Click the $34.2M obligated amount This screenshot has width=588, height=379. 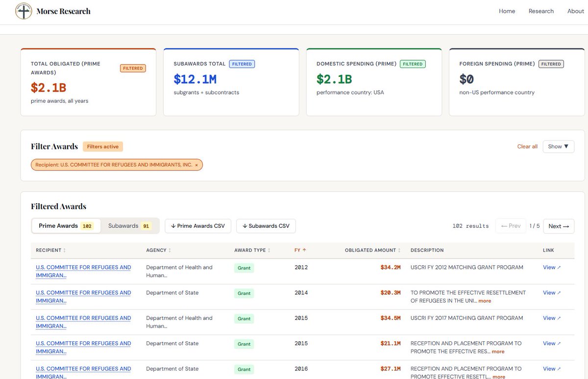391,267
